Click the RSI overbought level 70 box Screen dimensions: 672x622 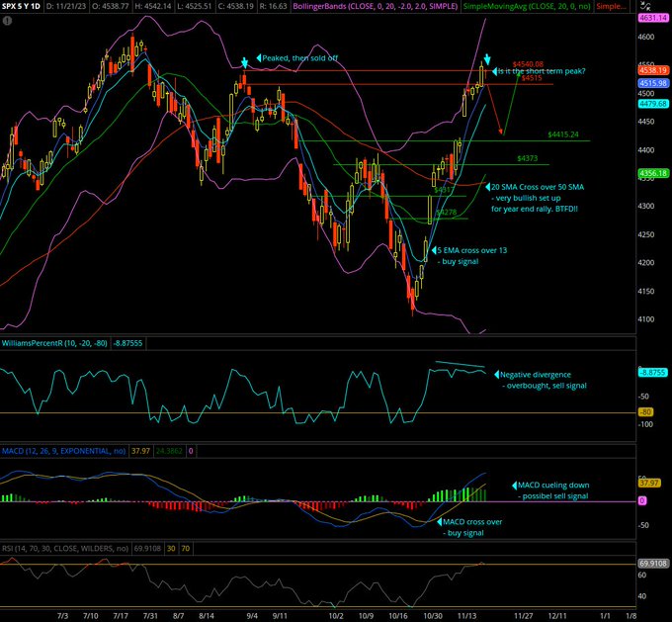click(x=185, y=548)
